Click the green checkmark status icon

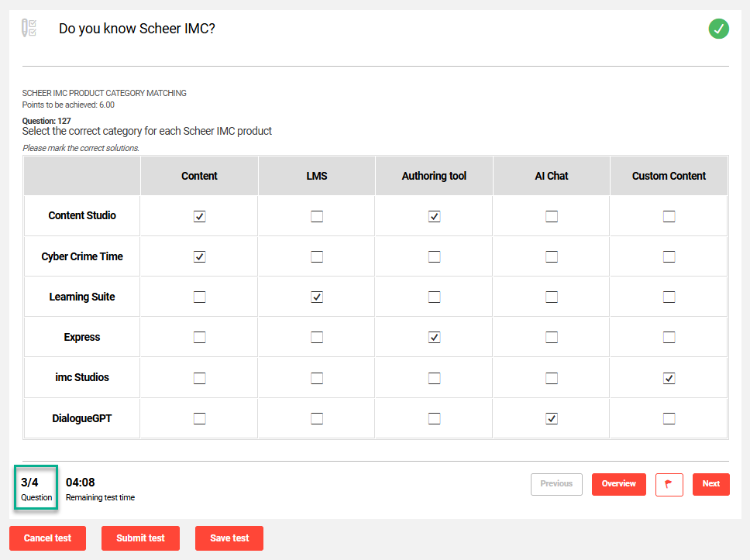(x=718, y=29)
